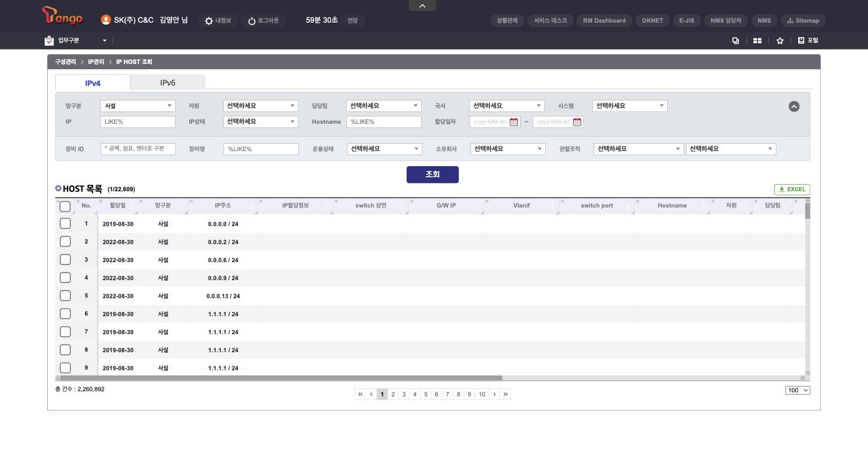Open the RM Dashboard menu
The width and height of the screenshot is (868, 472).
coord(604,20)
